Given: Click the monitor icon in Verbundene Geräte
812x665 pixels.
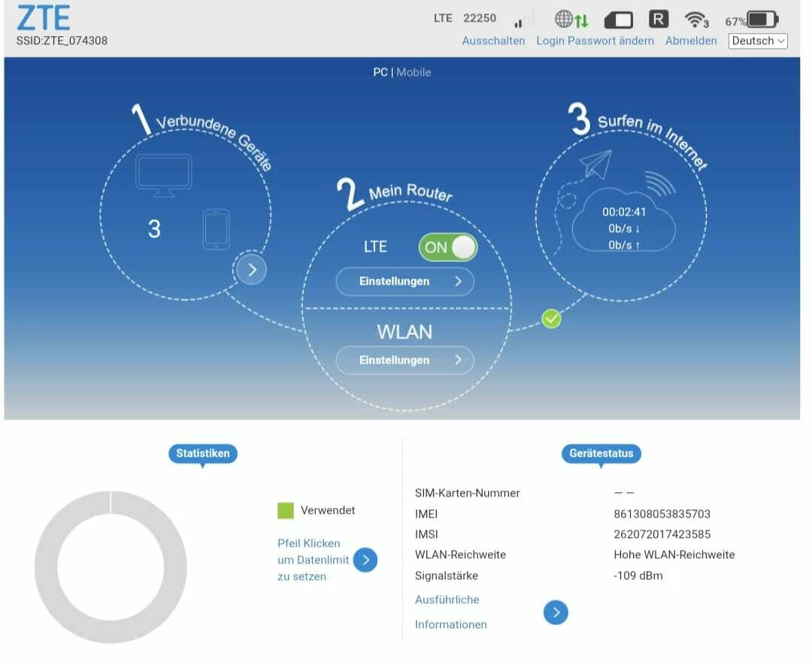Looking at the screenshot, I should (164, 175).
